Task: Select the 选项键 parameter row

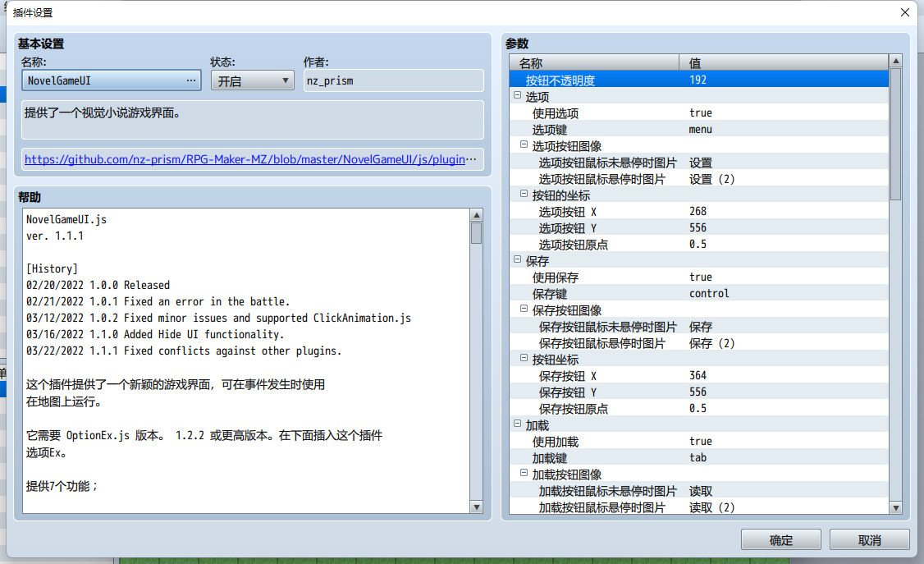Action: (x=699, y=129)
